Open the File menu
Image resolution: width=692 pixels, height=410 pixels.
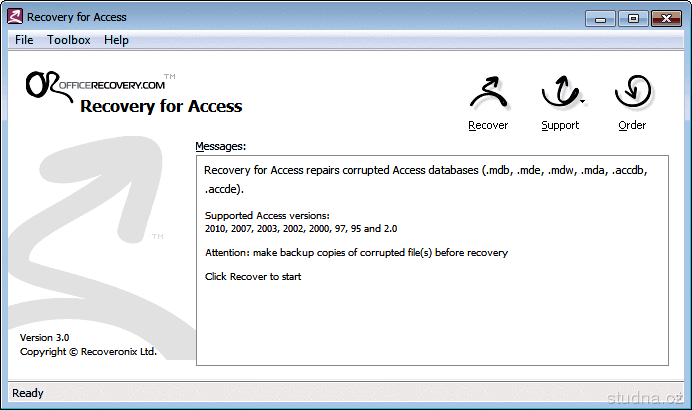click(24, 40)
